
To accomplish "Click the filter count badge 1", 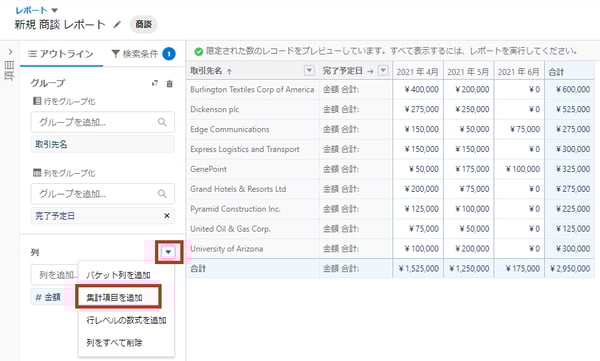I will coord(169,54).
